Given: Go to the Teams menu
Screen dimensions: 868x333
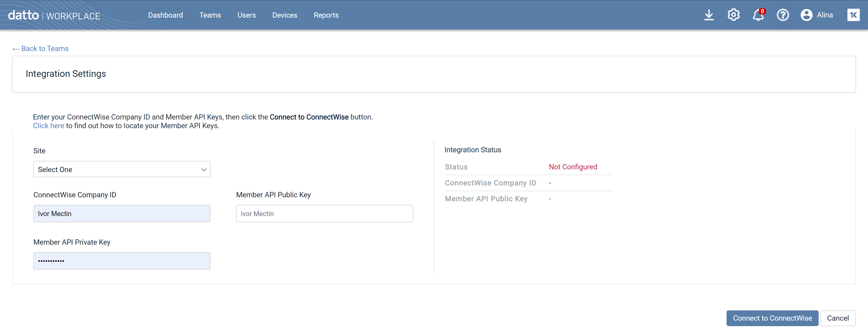Looking at the screenshot, I should (210, 15).
